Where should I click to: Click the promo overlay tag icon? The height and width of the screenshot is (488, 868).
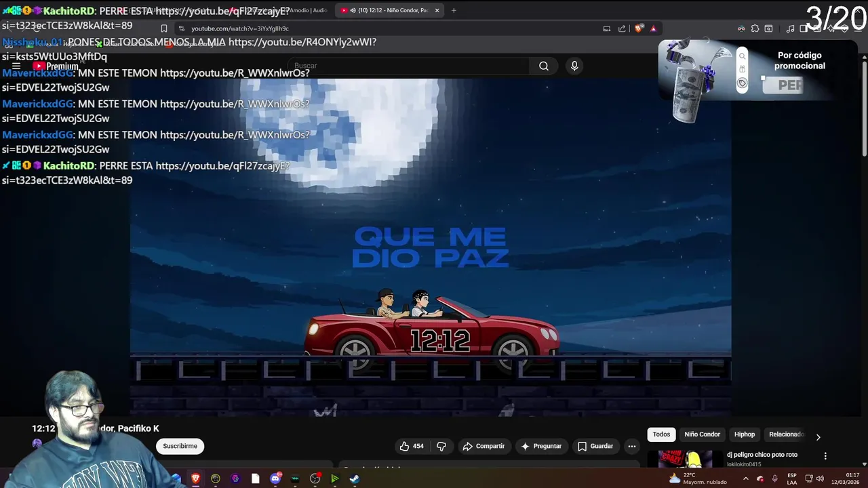(x=742, y=83)
